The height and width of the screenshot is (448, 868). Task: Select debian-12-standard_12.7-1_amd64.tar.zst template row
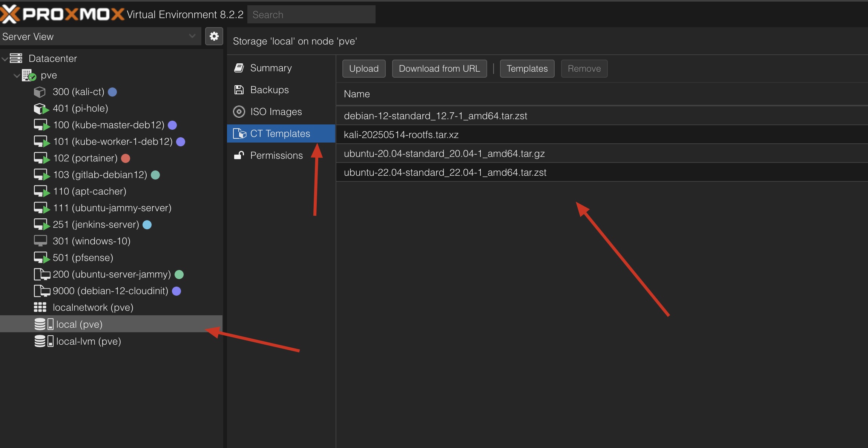pos(602,116)
